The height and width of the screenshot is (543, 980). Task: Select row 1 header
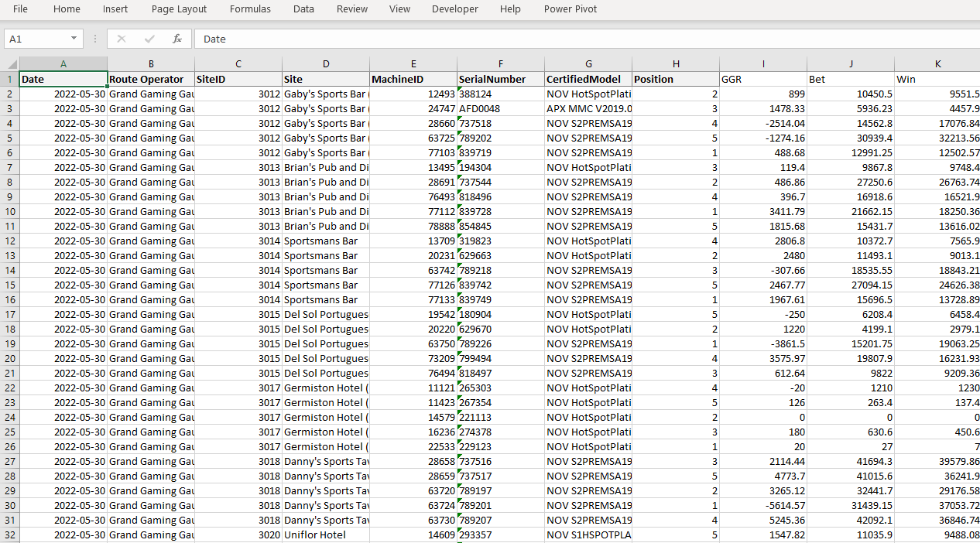pos(10,79)
